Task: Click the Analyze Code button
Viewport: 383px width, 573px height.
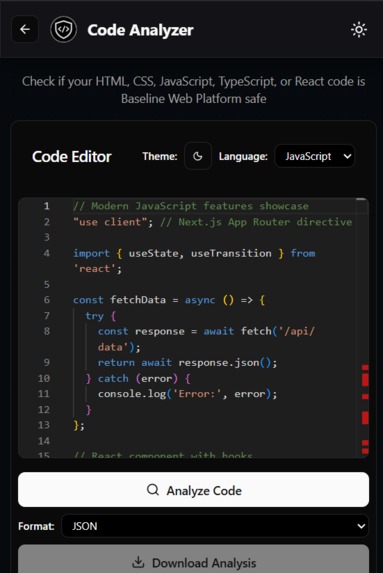Action: pos(193,490)
